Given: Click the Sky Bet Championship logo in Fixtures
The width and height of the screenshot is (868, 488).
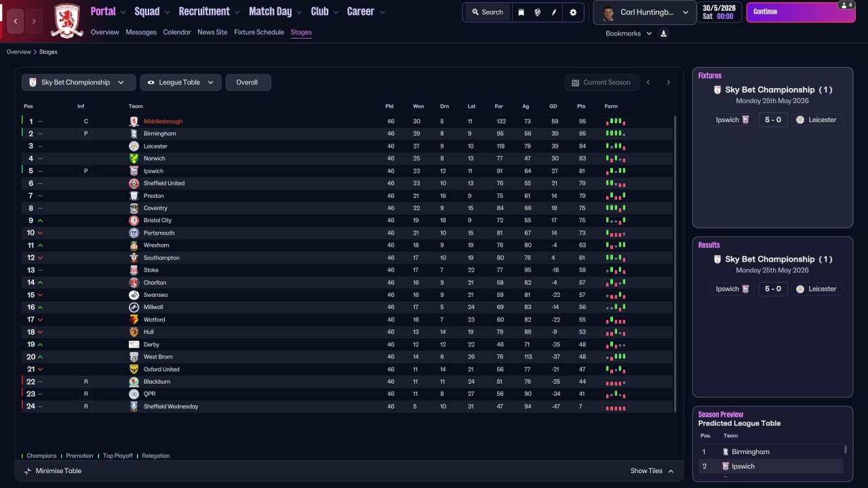Looking at the screenshot, I should (x=717, y=89).
